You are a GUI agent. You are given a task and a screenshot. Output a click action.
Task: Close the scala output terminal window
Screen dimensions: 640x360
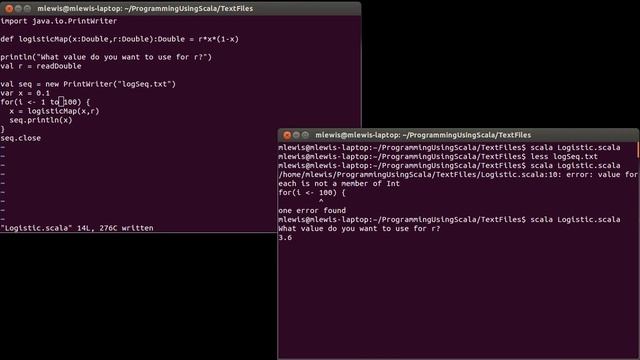(287, 135)
